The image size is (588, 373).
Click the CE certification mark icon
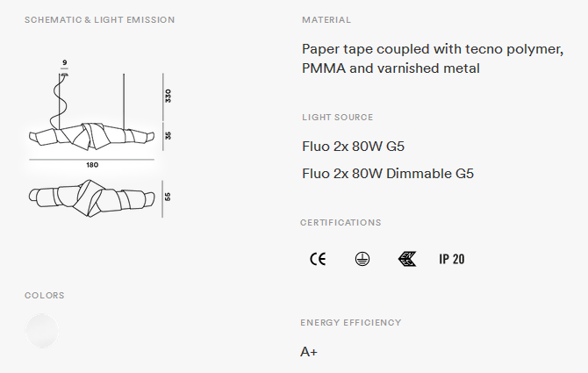(x=318, y=259)
